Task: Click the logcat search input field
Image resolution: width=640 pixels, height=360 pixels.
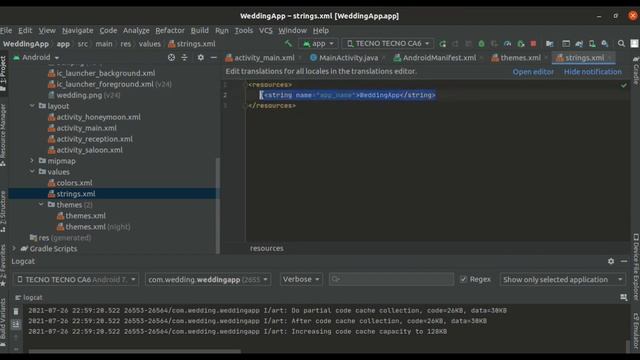Action: coord(391,279)
